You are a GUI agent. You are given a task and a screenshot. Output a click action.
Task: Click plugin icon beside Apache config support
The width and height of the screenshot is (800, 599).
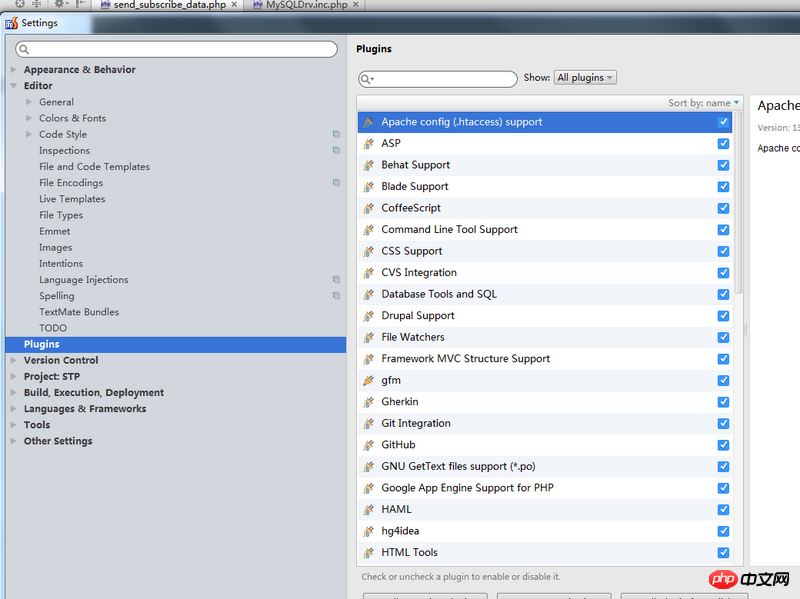tap(368, 122)
